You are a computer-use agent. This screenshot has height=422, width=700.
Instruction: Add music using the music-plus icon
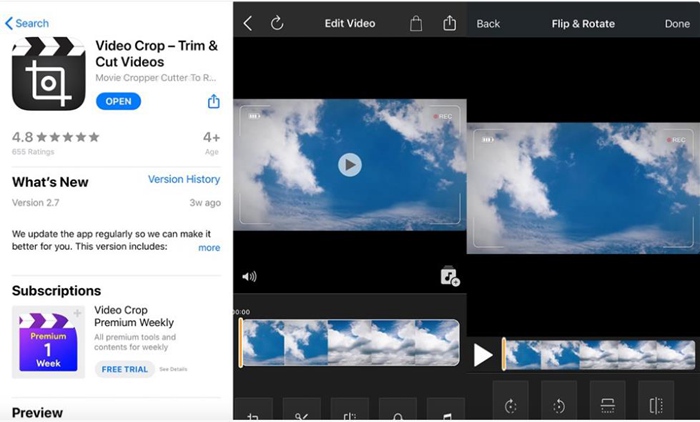tap(449, 277)
